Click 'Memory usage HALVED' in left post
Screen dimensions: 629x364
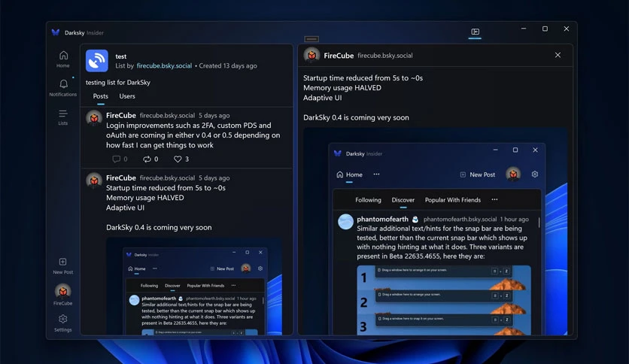tap(145, 198)
